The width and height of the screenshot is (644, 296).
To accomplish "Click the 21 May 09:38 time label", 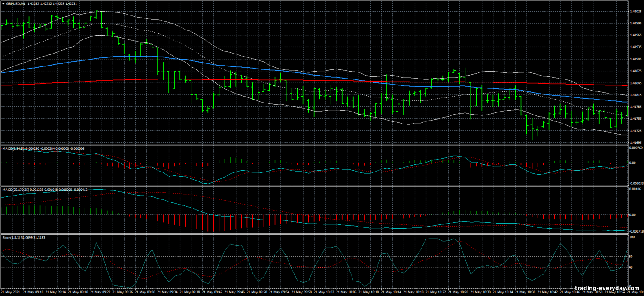I will (x=189, y=292).
